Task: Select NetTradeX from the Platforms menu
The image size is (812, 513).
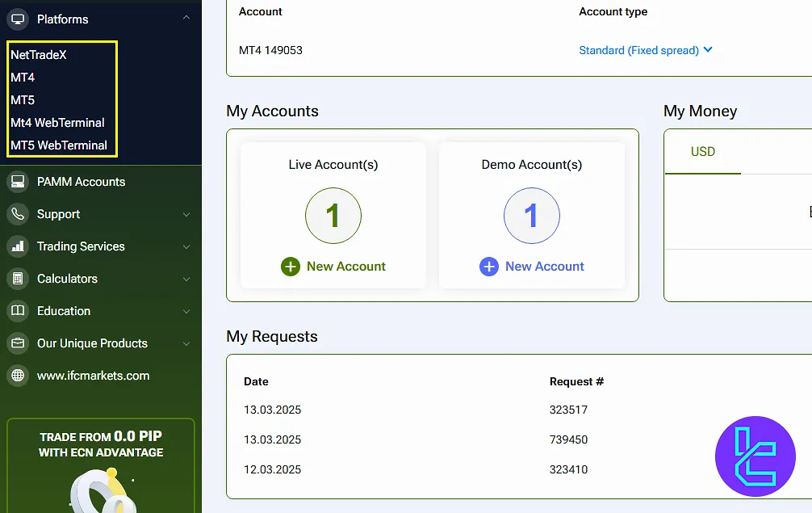Action: point(39,55)
